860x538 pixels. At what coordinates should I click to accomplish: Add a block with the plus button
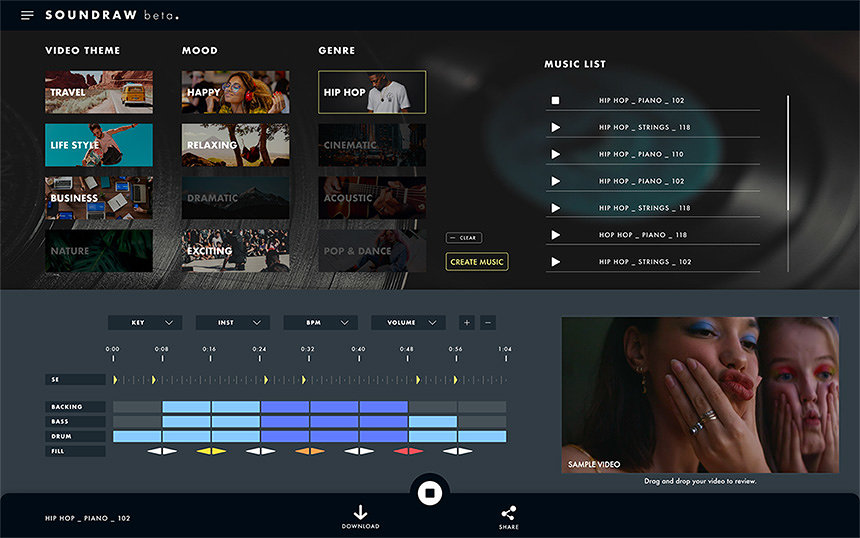tap(467, 322)
